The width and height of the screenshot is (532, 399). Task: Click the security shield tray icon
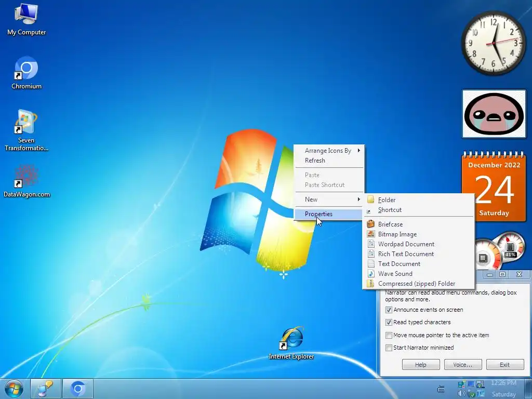(x=471, y=394)
